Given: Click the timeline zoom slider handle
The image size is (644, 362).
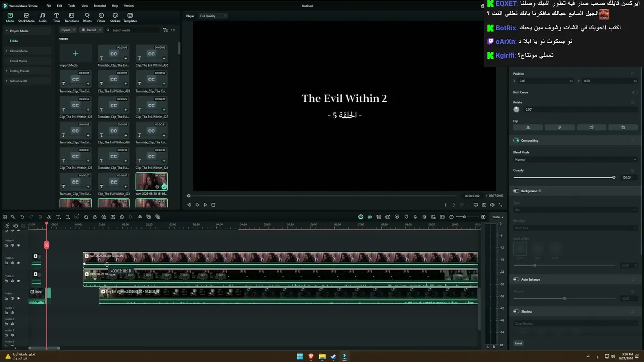Looking at the screenshot, I should pyautogui.click(x=464, y=217).
